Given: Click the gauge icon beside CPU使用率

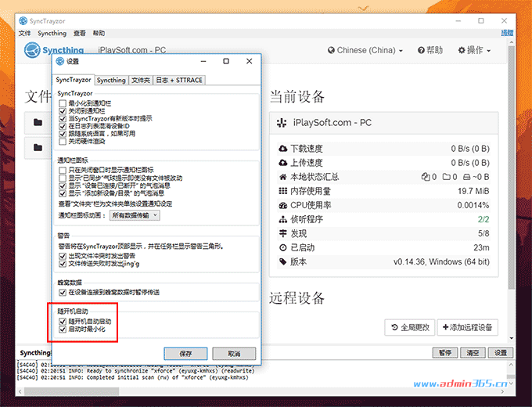Looking at the screenshot, I should [x=283, y=205].
